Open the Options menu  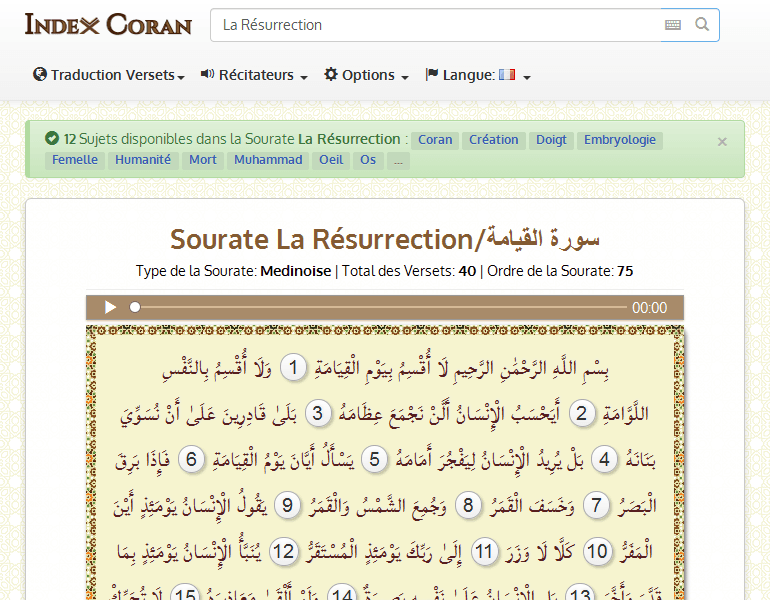click(x=366, y=75)
